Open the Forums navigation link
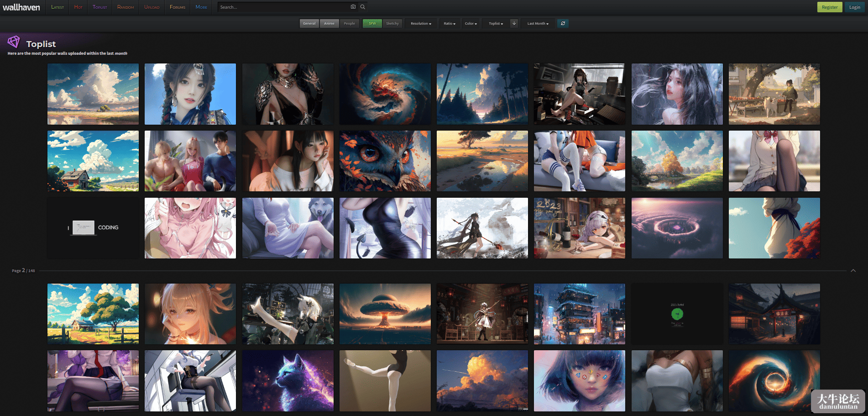Viewport: 868px width, 416px height. (x=178, y=7)
